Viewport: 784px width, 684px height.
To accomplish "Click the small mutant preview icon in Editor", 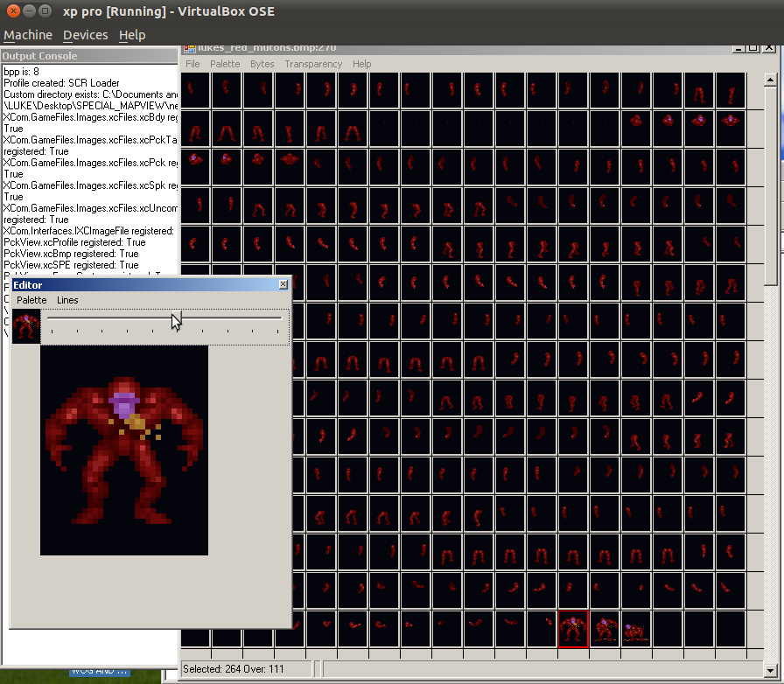I will pos(26,326).
